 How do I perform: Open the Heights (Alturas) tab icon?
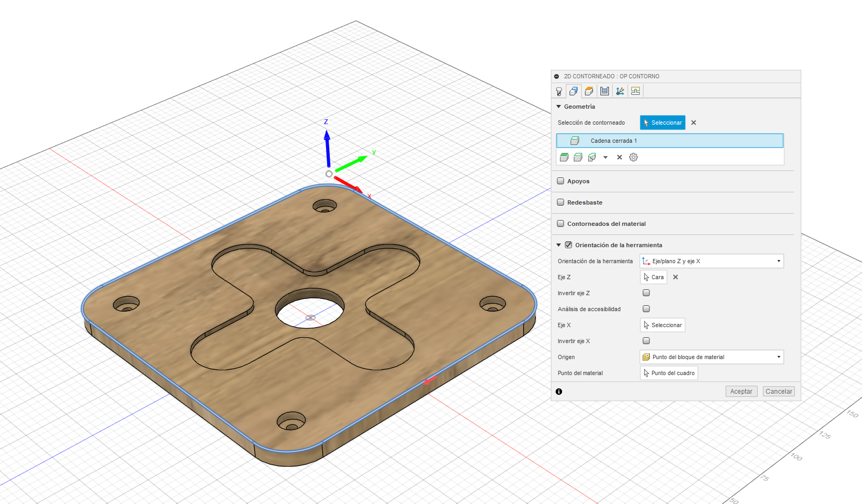click(x=589, y=91)
